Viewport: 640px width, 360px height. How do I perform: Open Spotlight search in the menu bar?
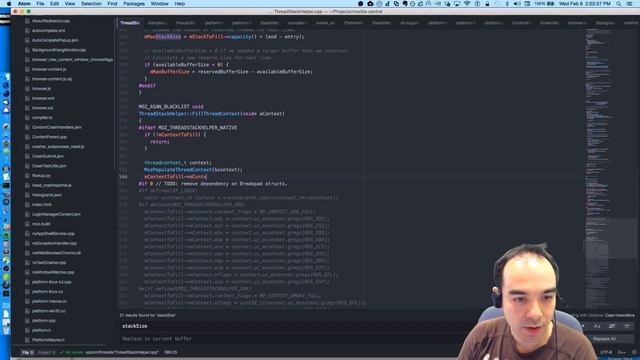pyautogui.click(x=619, y=4)
